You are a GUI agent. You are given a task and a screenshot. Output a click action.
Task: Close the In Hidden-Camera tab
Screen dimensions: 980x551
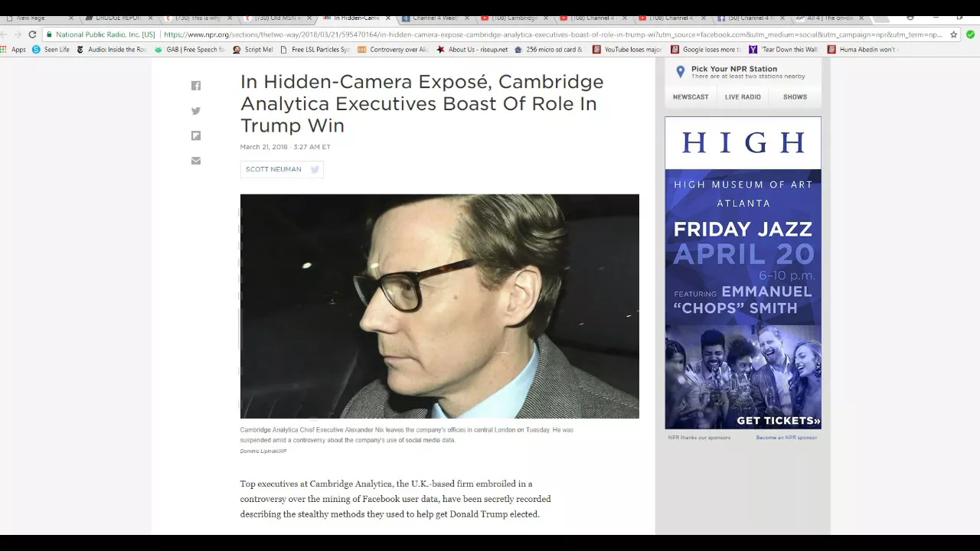tap(388, 18)
